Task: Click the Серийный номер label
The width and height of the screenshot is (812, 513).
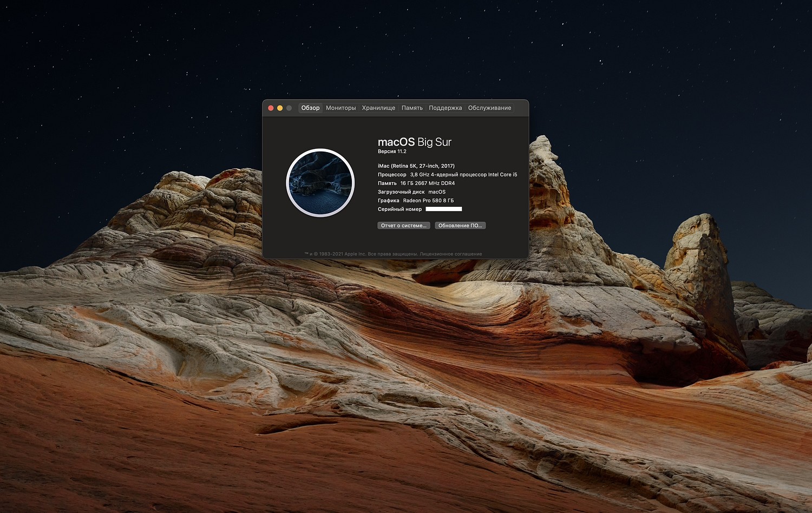Action: 400,209
